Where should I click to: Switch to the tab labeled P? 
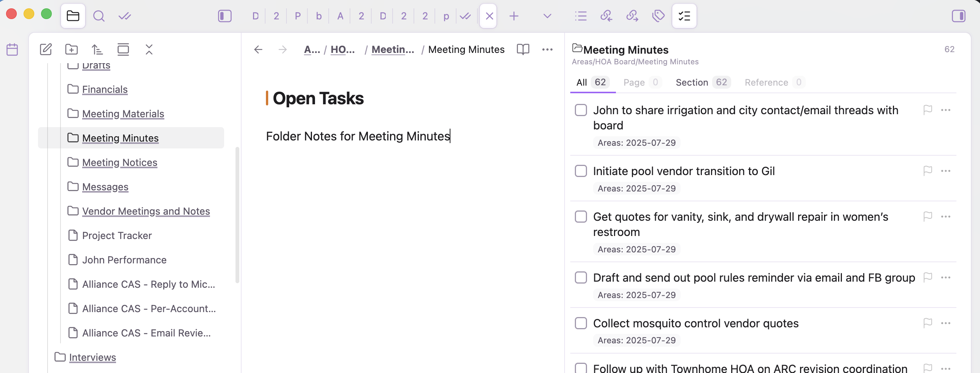298,16
